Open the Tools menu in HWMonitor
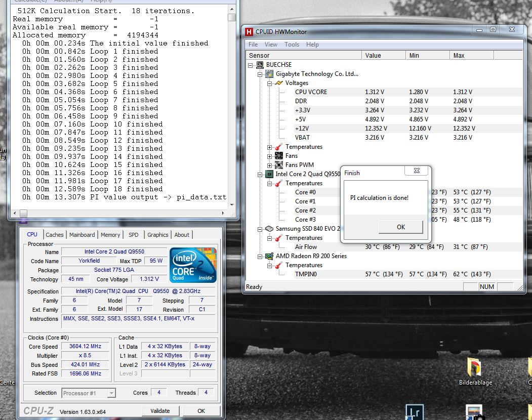The image size is (532, 420). [292, 45]
